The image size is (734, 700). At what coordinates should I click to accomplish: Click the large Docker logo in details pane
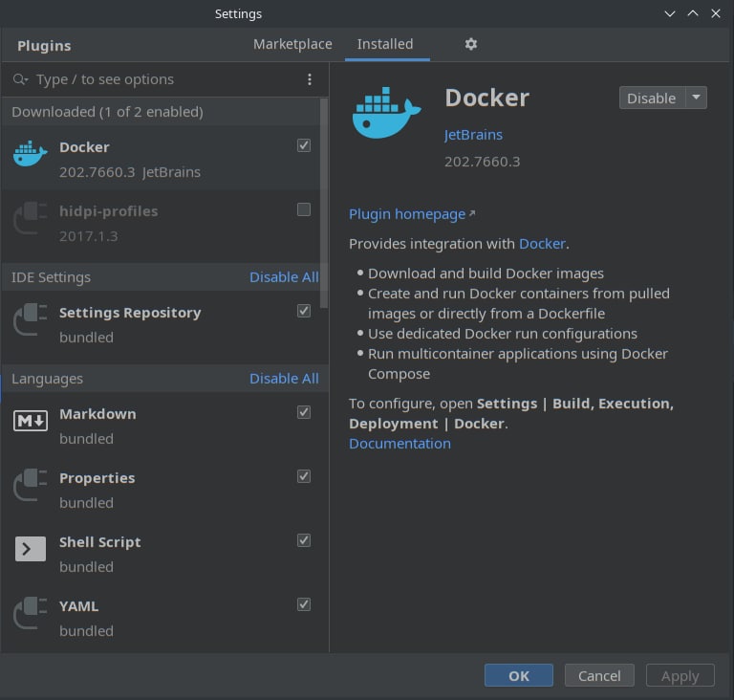[x=387, y=113]
